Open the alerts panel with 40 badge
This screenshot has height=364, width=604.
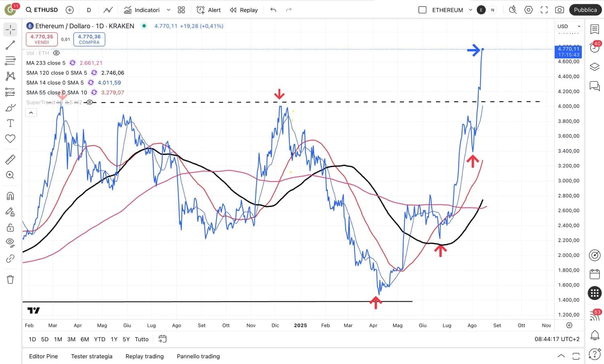tap(595, 47)
